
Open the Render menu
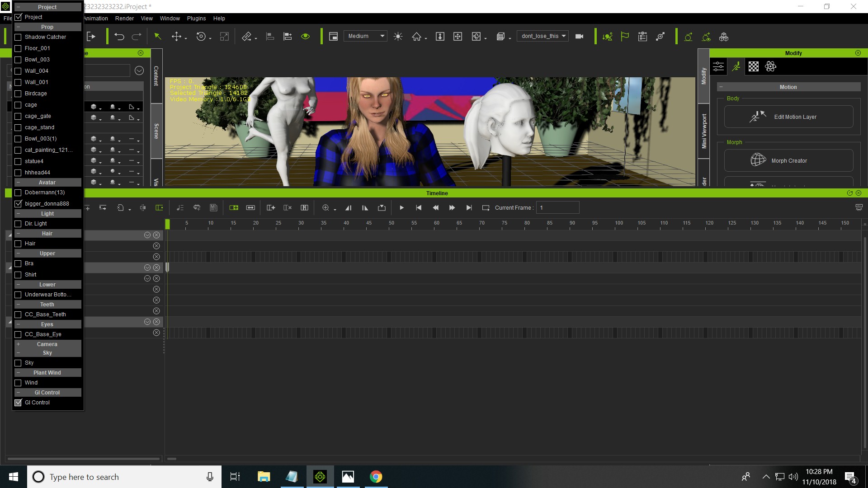124,19
